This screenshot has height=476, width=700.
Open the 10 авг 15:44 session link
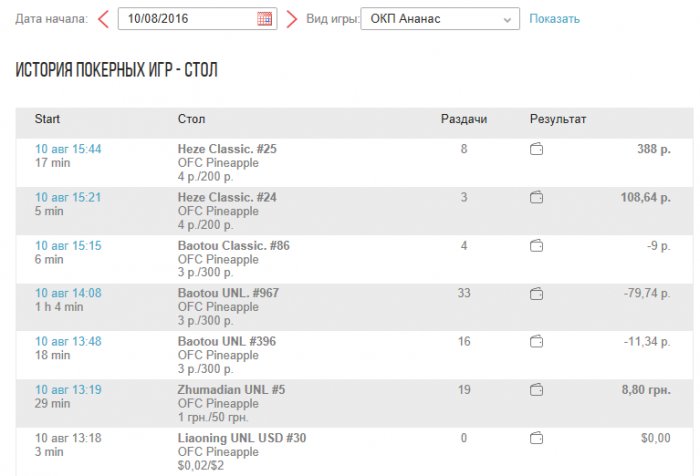pos(68,149)
